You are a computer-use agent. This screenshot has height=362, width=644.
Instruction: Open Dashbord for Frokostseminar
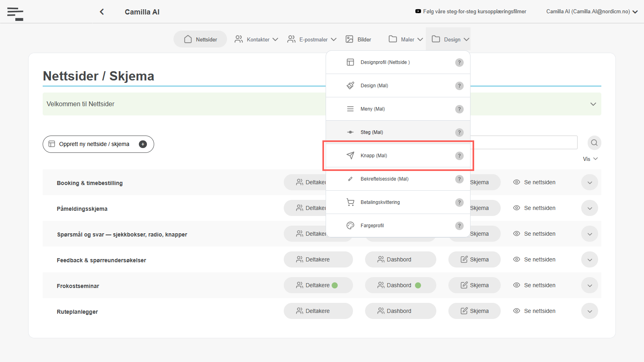coord(400,285)
